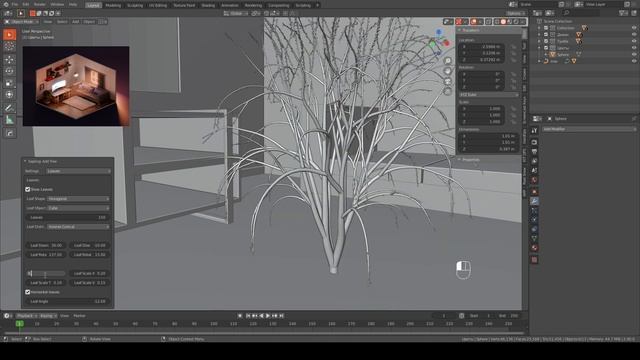Viewport: 640px width, 360px height.
Task: Open the Object Mode dropdown
Action: [x=21, y=22]
